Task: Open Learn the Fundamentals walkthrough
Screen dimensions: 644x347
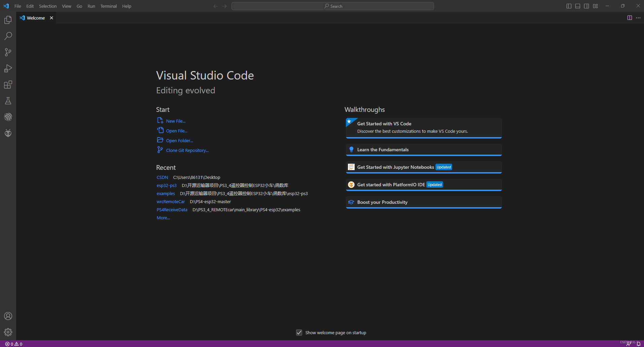Action: tap(424, 150)
